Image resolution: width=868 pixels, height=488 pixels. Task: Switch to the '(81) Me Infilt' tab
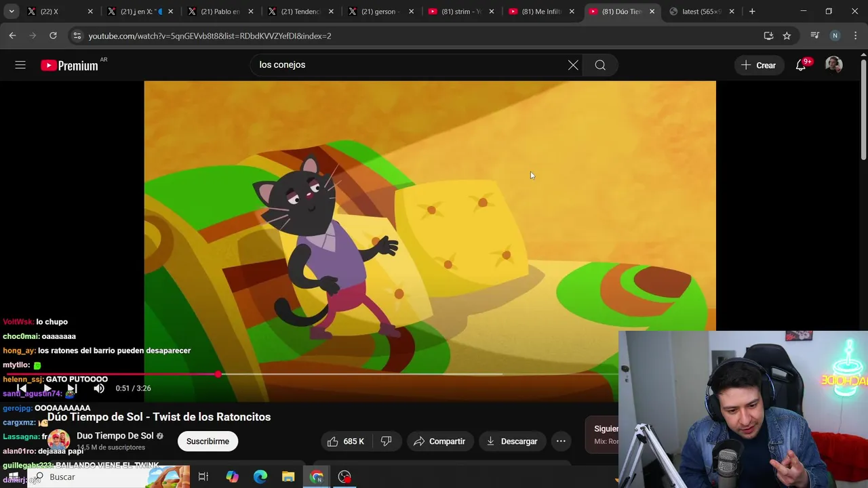coord(541,12)
